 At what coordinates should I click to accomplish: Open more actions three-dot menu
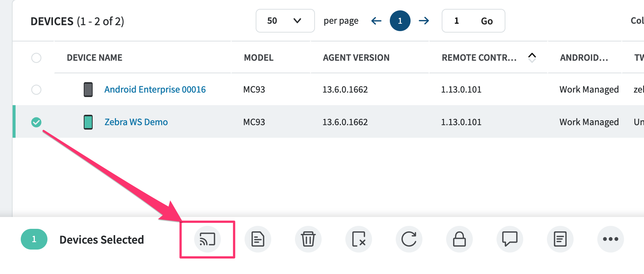coord(610,239)
